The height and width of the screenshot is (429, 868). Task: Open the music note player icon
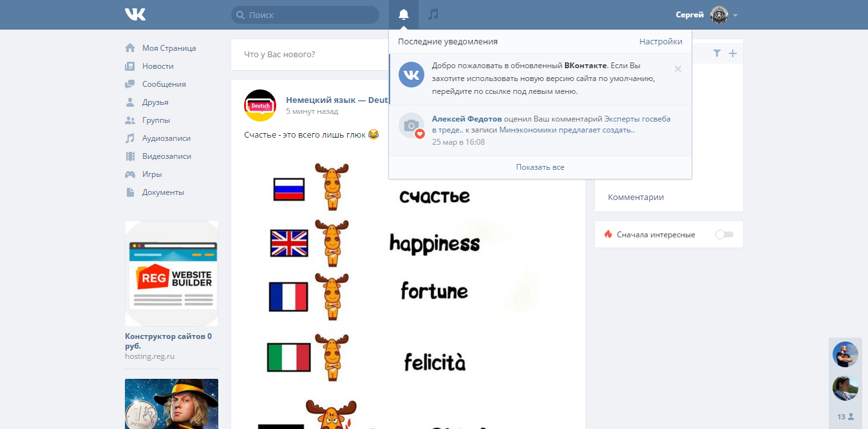tap(433, 14)
